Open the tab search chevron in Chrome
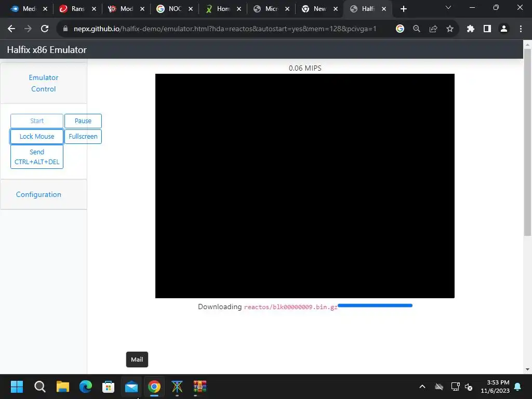 click(448, 7)
